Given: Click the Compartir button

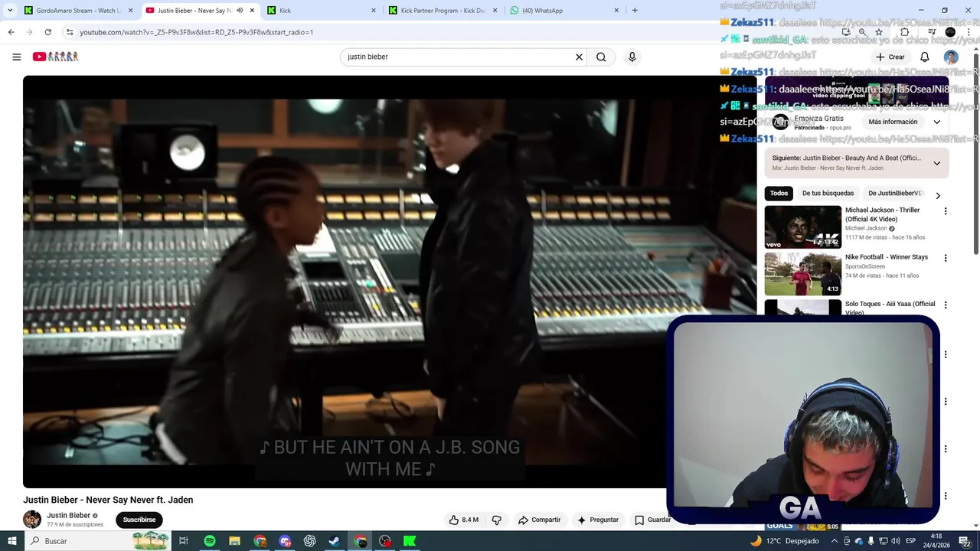Looking at the screenshot, I should pos(540,520).
